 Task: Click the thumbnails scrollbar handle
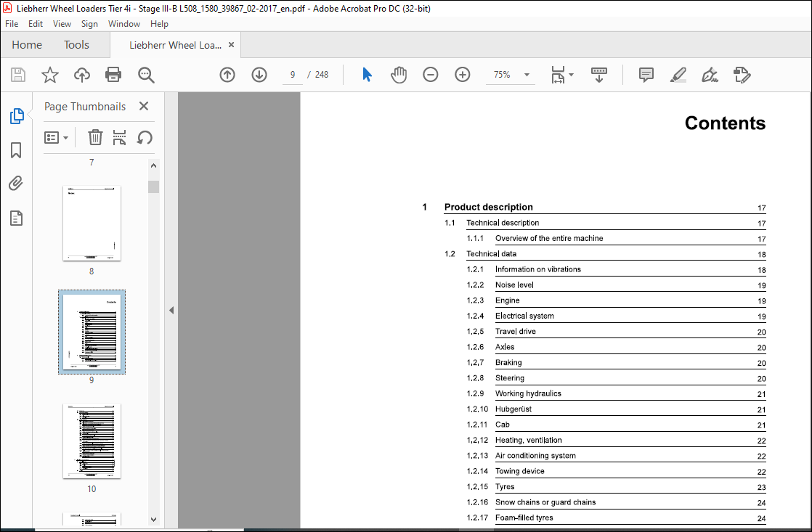153,187
